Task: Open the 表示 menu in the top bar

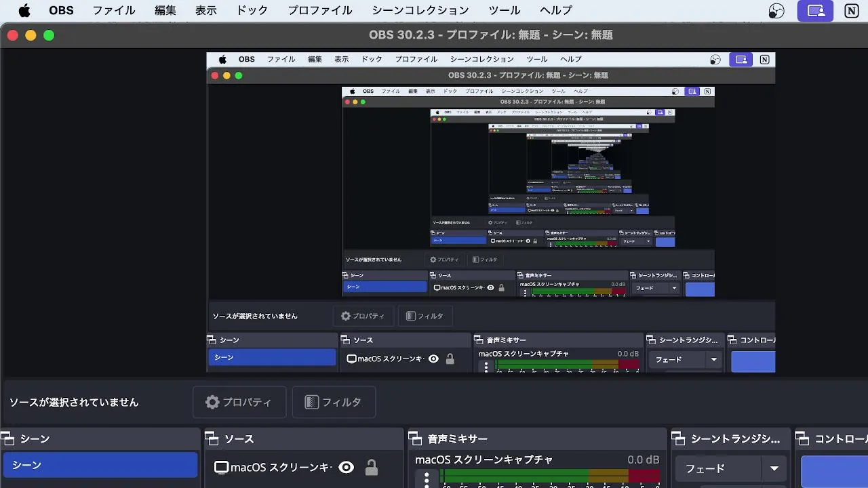Action: tap(206, 11)
